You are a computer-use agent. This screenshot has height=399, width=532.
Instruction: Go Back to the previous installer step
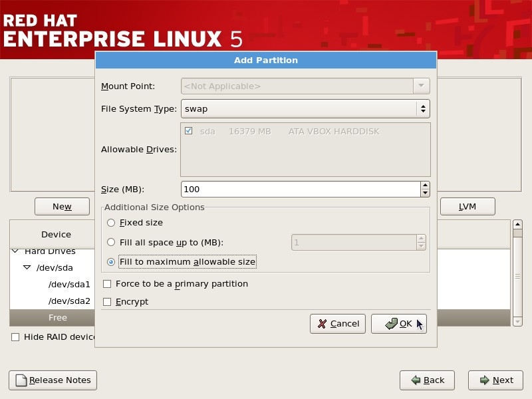point(427,380)
